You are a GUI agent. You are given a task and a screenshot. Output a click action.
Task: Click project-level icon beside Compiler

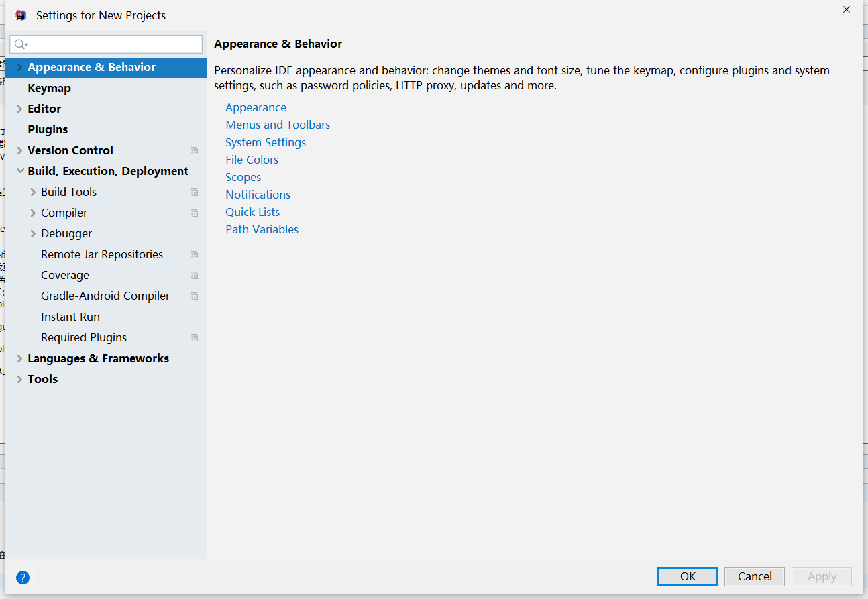(194, 213)
